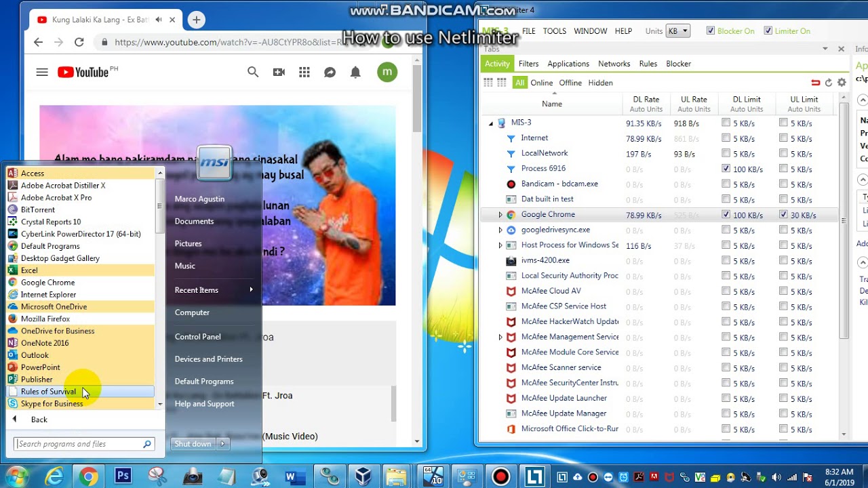Open a new Chrome tab
Screen dimensions: 868x488
pos(196,20)
